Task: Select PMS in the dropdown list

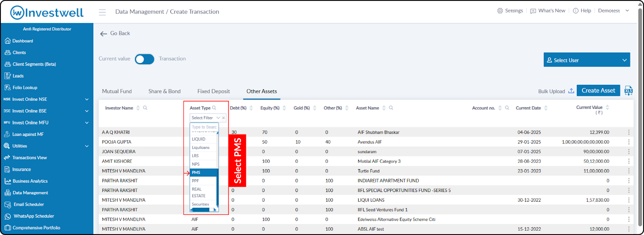Action: (203, 172)
